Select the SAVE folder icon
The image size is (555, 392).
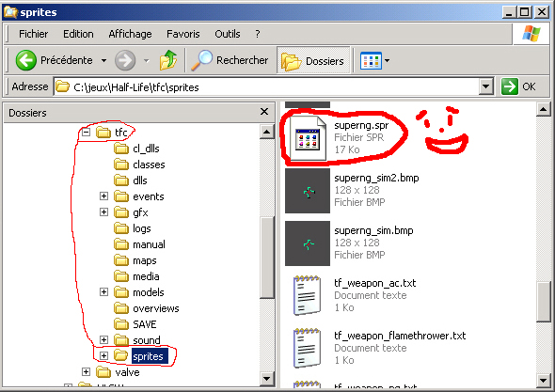pyautogui.click(x=121, y=324)
